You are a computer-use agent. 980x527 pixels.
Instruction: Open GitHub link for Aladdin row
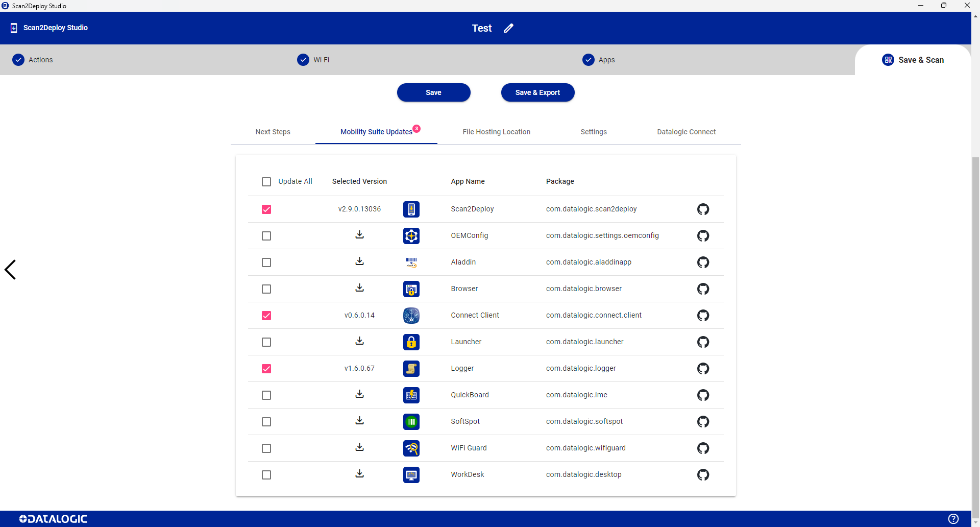(x=703, y=262)
